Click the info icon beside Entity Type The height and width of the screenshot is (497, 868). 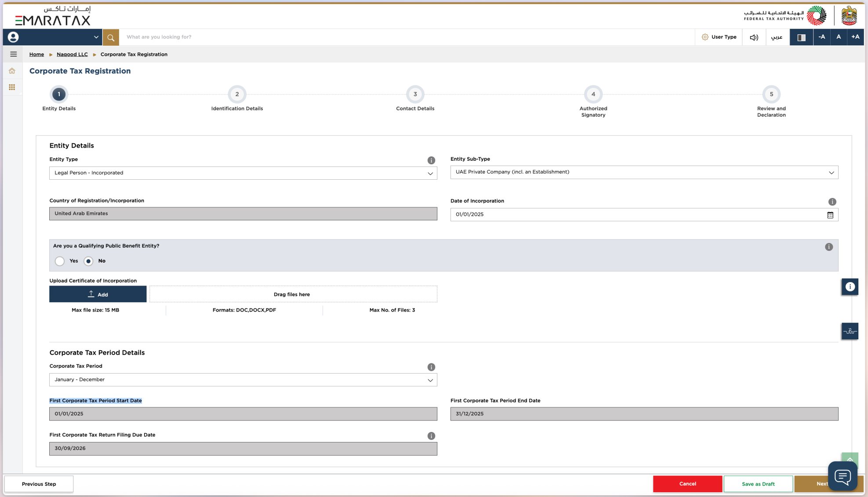[431, 160]
